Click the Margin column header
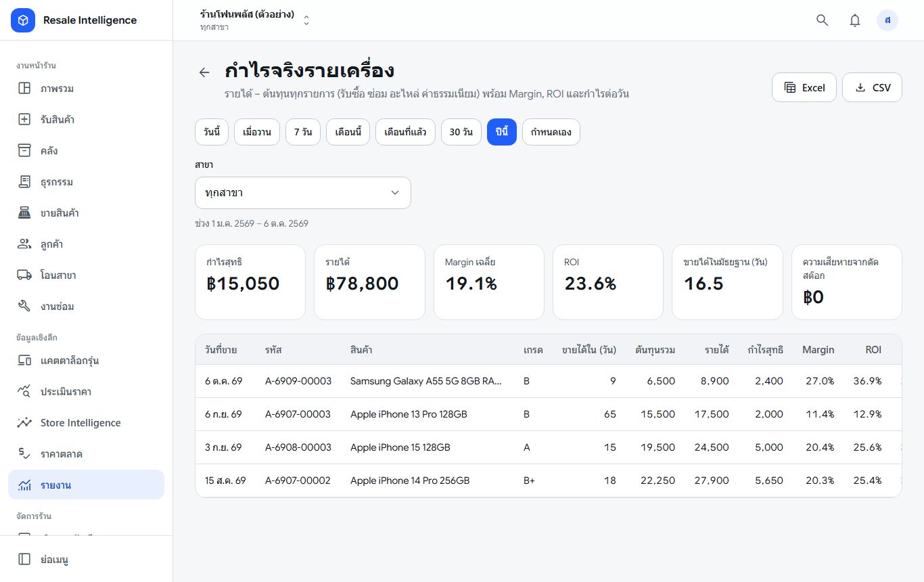This screenshot has width=924, height=582. coord(818,350)
